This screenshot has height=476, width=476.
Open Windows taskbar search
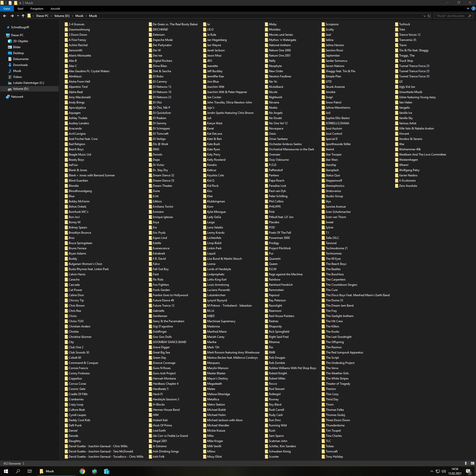pos(18,471)
